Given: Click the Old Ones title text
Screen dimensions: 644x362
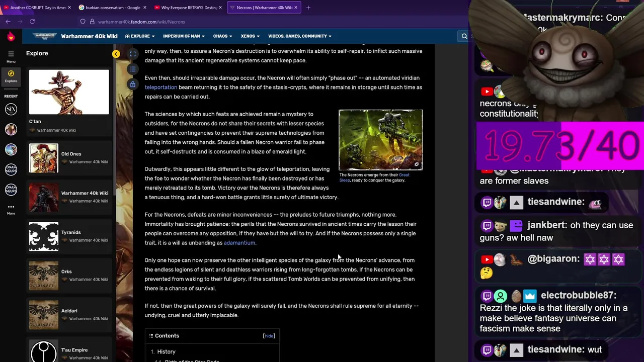Looking at the screenshot, I should [71, 154].
